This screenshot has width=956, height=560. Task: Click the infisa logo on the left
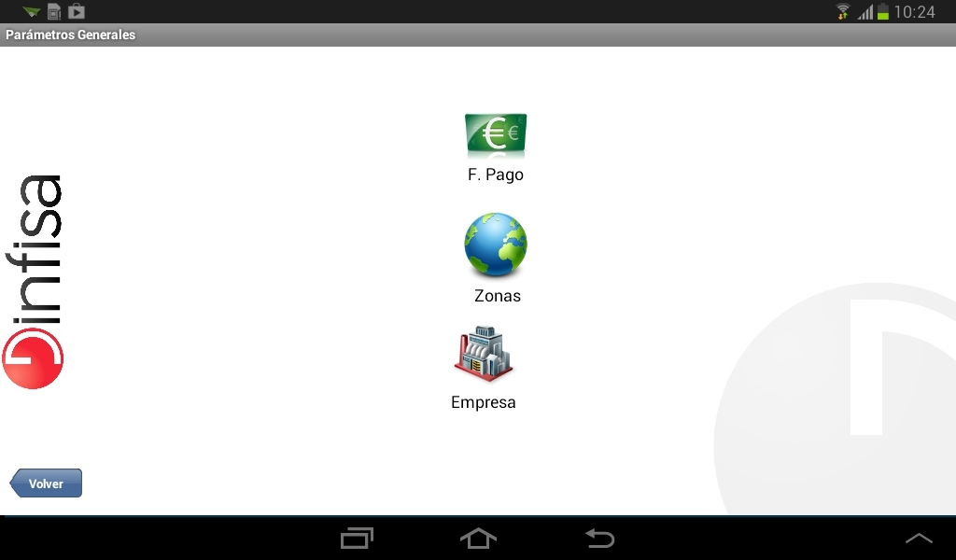click(x=33, y=282)
